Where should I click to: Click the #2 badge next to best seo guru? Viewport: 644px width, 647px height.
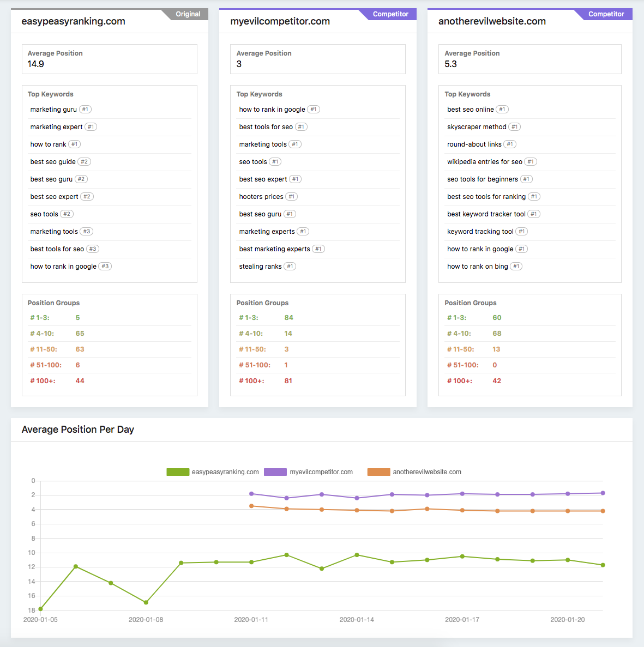pos(81,179)
